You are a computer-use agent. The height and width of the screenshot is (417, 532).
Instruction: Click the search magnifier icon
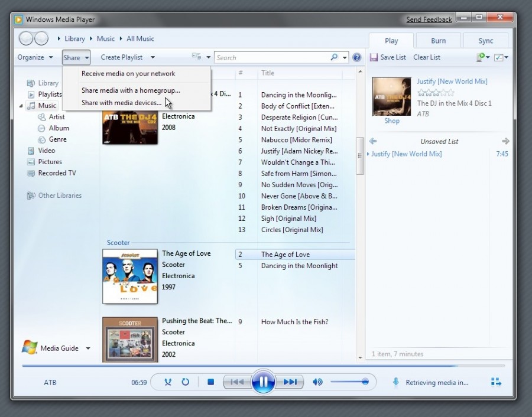pyautogui.click(x=334, y=57)
